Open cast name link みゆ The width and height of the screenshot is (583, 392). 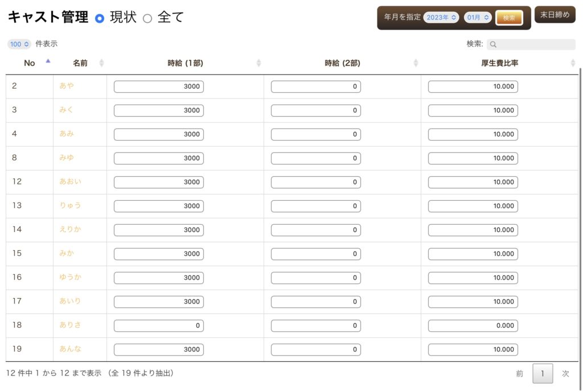coord(67,158)
